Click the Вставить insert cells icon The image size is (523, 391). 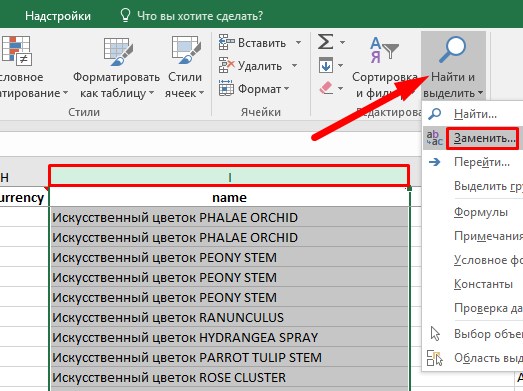click(x=226, y=42)
